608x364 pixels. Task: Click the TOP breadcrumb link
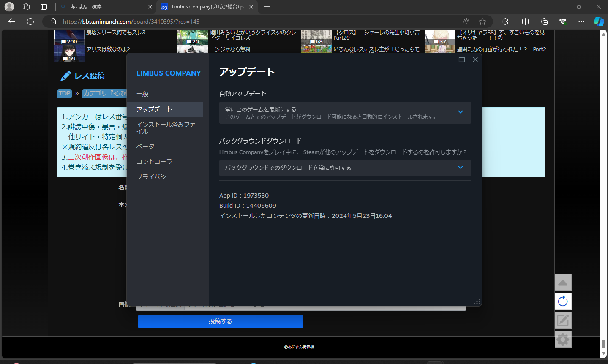pyautogui.click(x=65, y=93)
